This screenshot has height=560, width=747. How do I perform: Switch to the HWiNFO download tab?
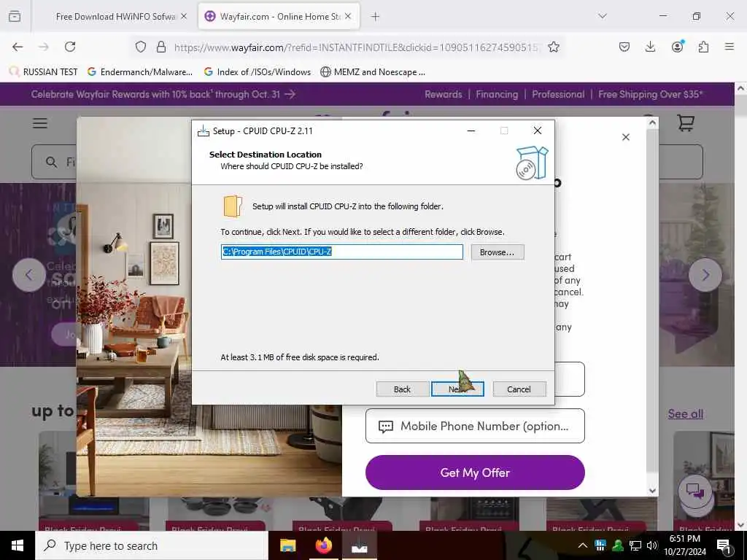(115, 17)
